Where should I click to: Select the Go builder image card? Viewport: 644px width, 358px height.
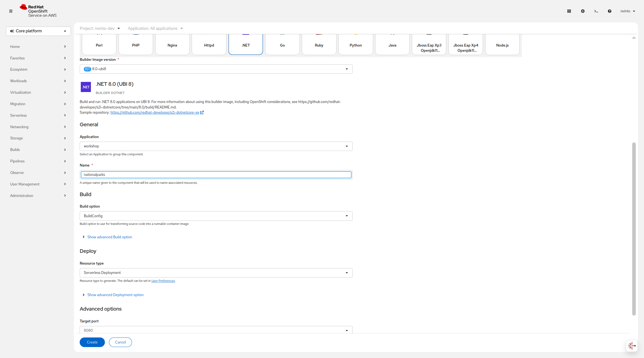pyautogui.click(x=283, y=45)
